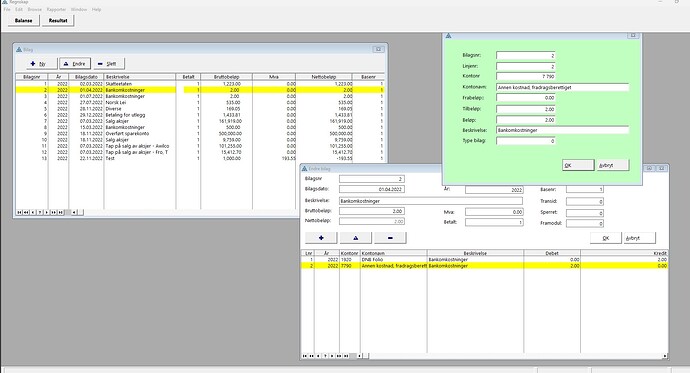Viewport: 690px width, 373px height.
Task: Go to next line in Endre bilag navigator
Action: point(332,356)
